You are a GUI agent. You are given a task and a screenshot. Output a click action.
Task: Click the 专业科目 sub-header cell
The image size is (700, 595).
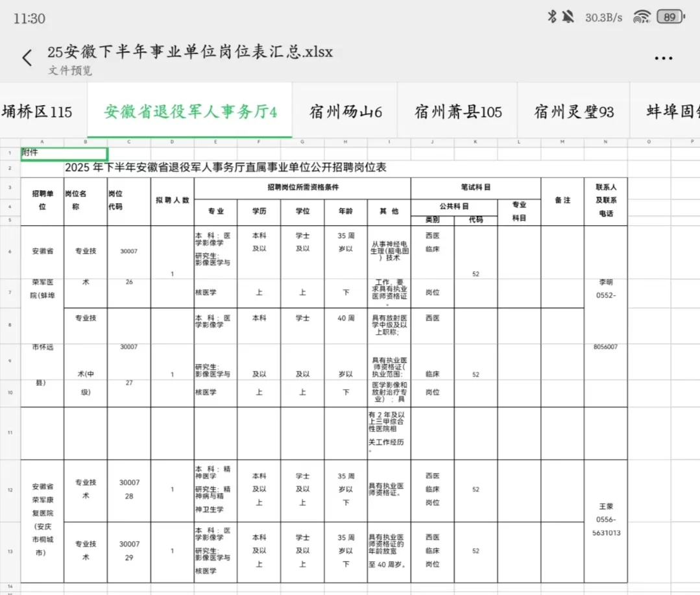click(519, 212)
